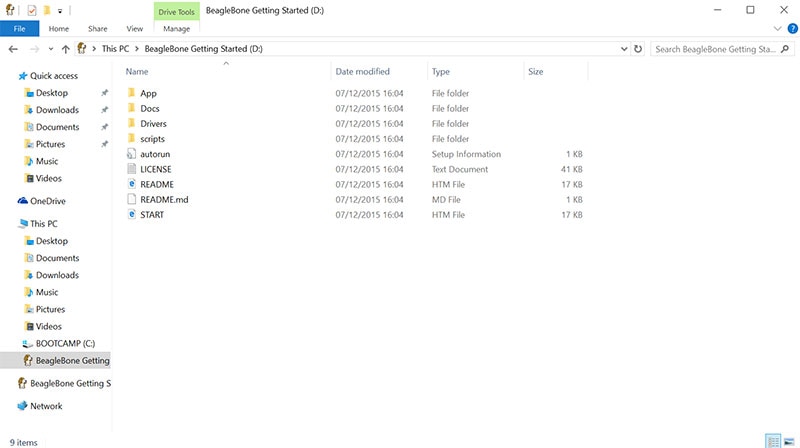
Task: Open the Manage Drive Tools tab
Action: (x=176, y=29)
